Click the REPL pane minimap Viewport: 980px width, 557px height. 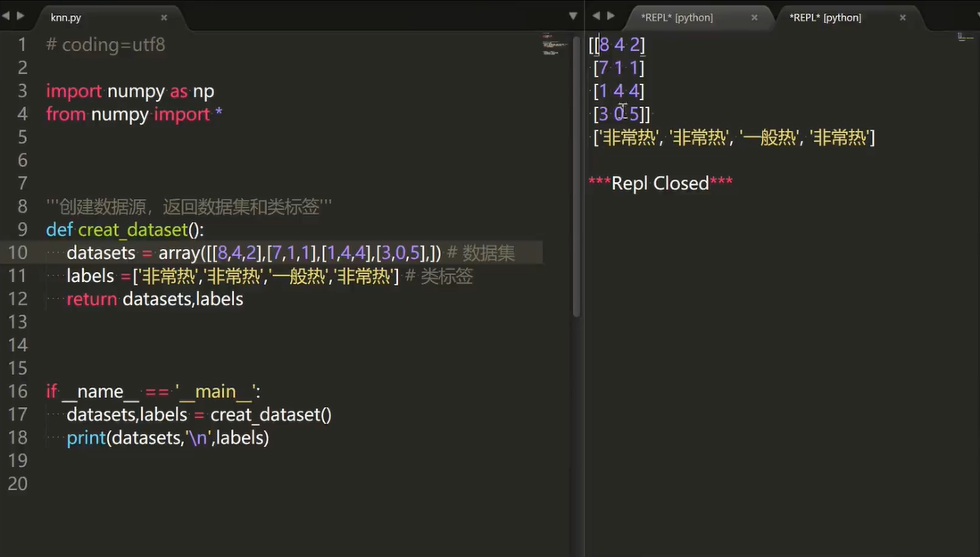pyautogui.click(x=967, y=37)
